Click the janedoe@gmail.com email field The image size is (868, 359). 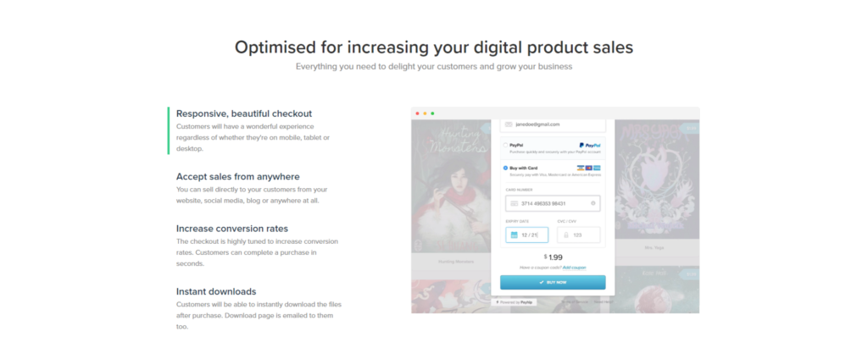click(553, 124)
